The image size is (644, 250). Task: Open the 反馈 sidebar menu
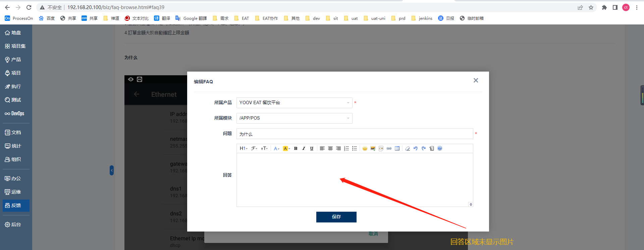coord(16,206)
